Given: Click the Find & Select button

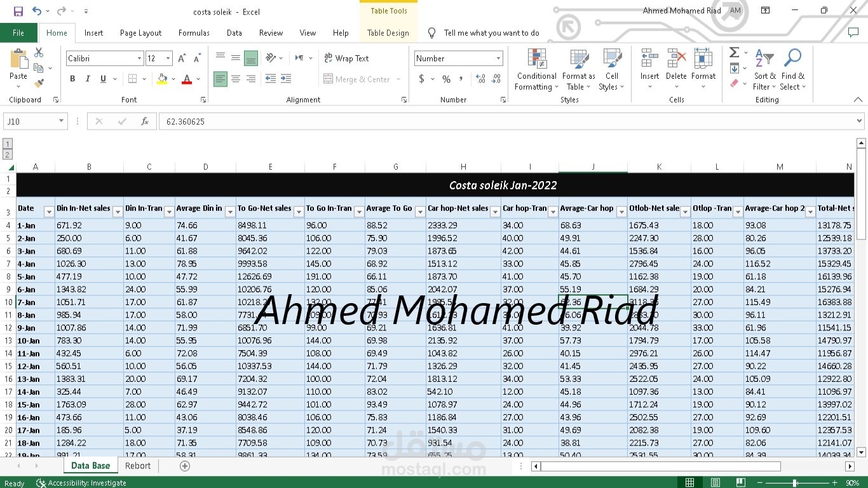Looking at the screenshot, I should click(792, 70).
